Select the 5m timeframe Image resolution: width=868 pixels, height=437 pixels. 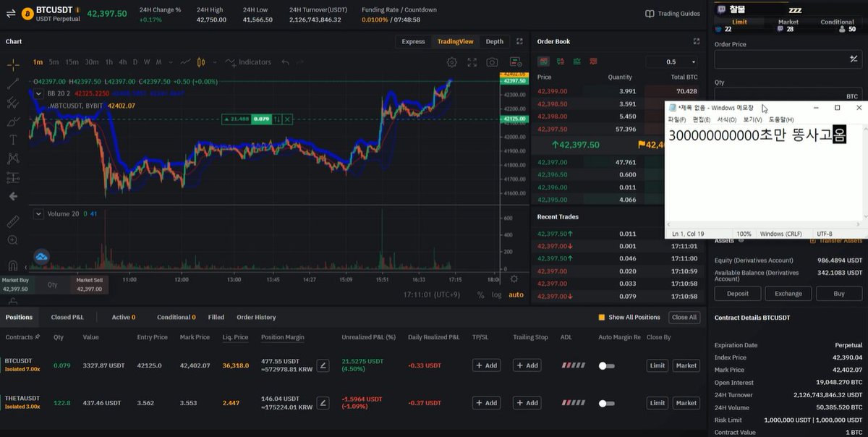click(x=54, y=62)
